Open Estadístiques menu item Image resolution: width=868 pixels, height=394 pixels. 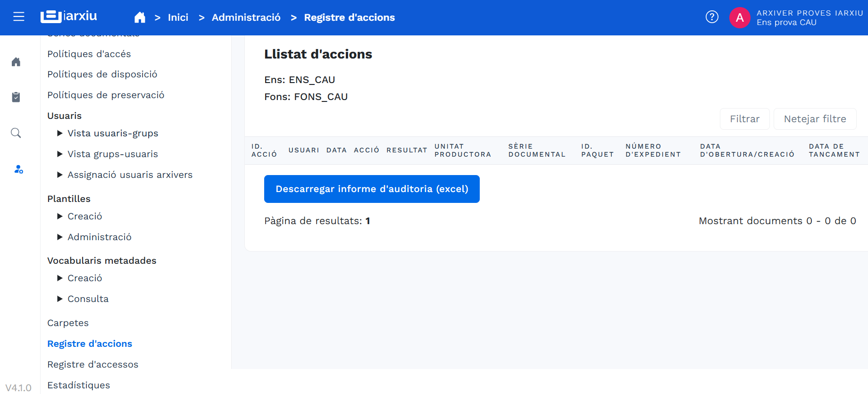[78, 385]
